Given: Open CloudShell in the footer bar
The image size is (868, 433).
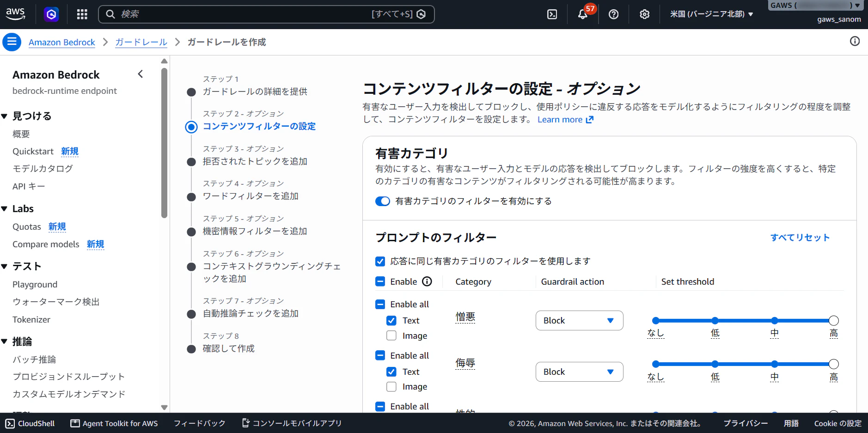Looking at the screenshot, I should click(x=30, y=423).
